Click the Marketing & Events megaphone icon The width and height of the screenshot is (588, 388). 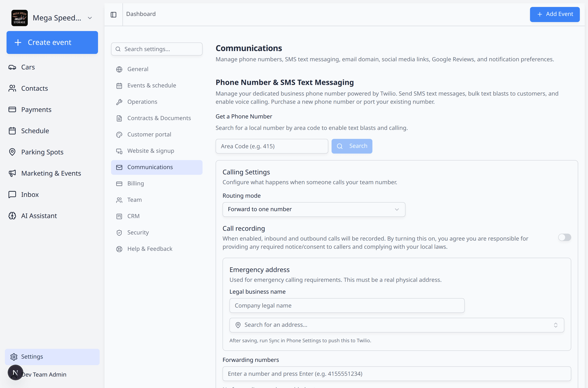pyautogui.click(x=12, y=173)
